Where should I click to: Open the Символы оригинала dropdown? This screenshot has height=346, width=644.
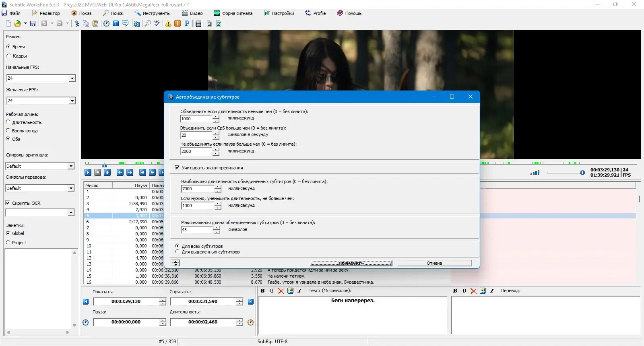71,166
